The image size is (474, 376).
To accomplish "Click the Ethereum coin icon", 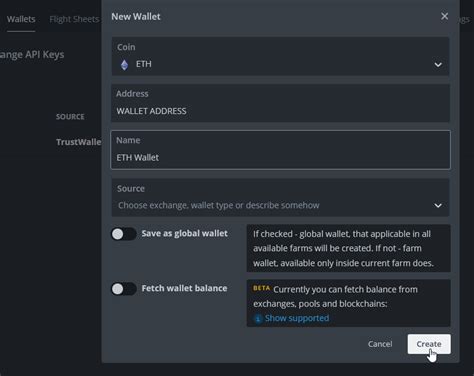I will point(124,65).
